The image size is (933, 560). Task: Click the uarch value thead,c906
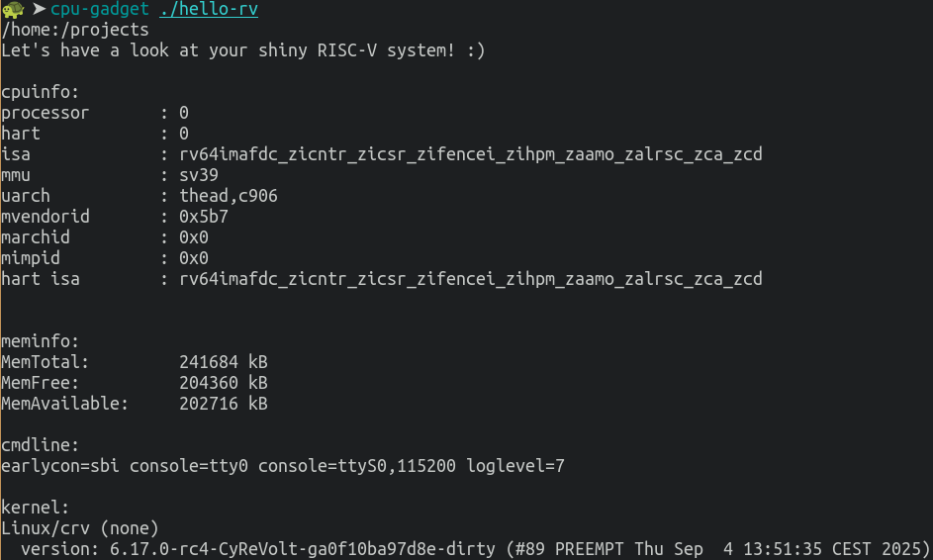tap(229, 196)
